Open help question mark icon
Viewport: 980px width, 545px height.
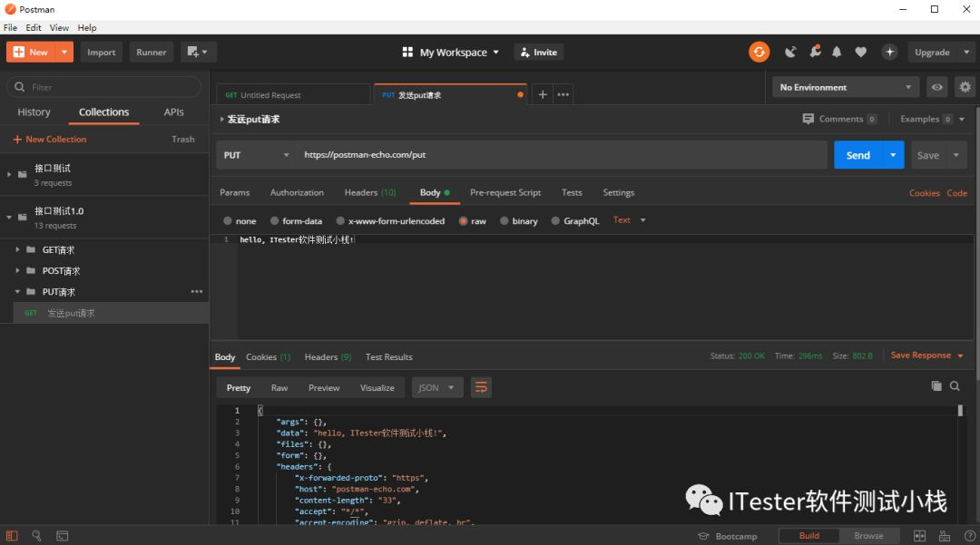[969, 536]
